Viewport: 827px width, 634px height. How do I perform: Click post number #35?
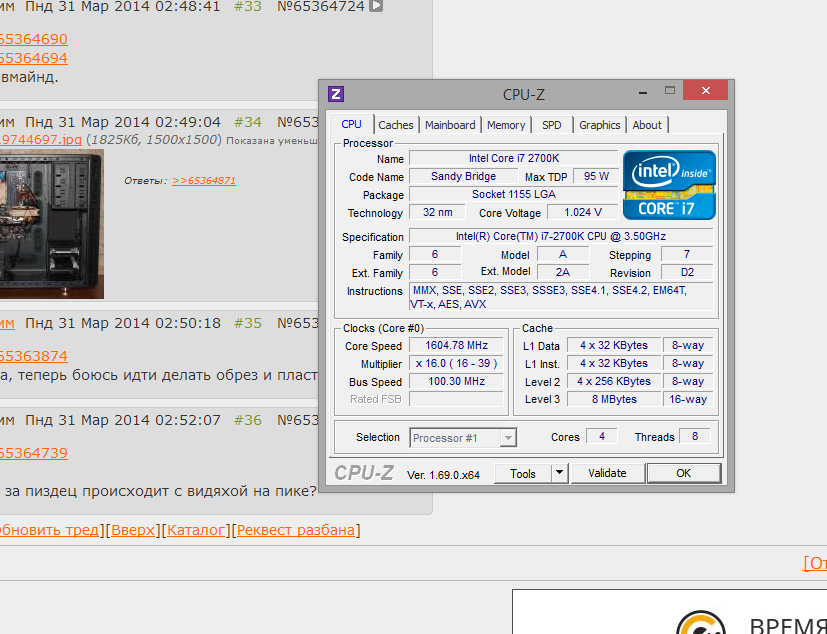(x=248, y=323)
